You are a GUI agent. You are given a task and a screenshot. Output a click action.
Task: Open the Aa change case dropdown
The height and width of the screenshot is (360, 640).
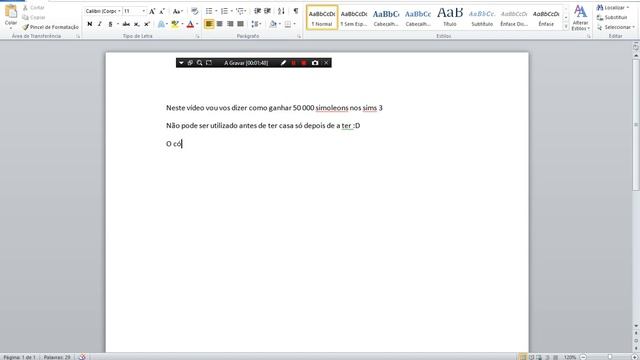pos(177,11)
